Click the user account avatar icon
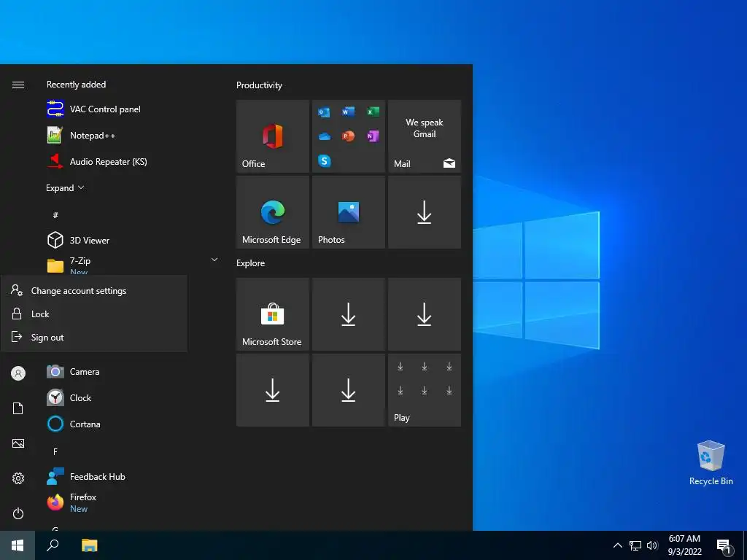 (18, 373)
